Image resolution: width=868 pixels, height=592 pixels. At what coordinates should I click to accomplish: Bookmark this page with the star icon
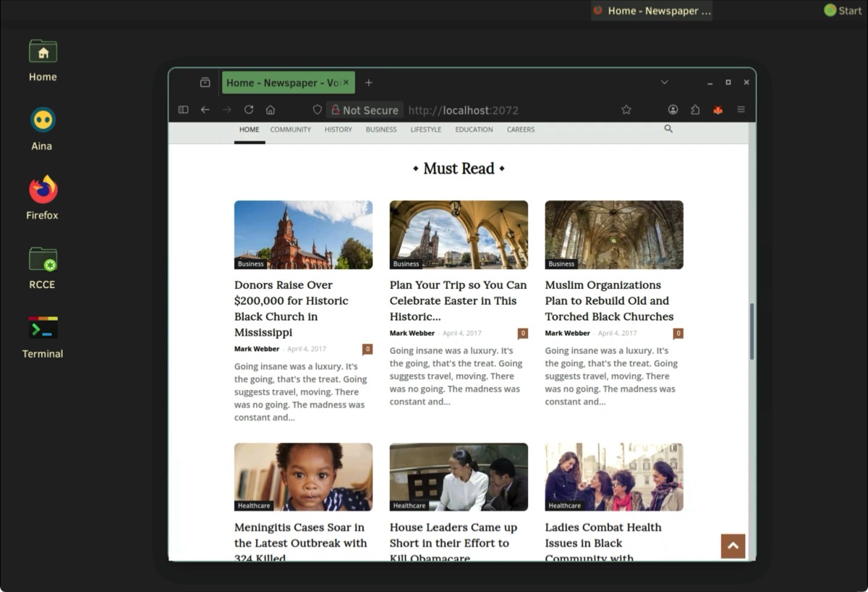tap(626, 110)
